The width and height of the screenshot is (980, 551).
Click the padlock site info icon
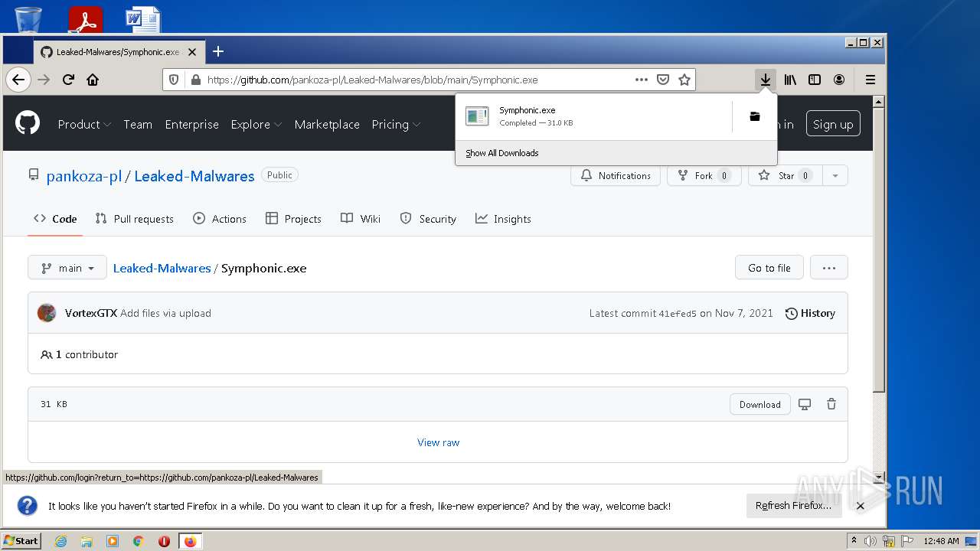point(195,80)
